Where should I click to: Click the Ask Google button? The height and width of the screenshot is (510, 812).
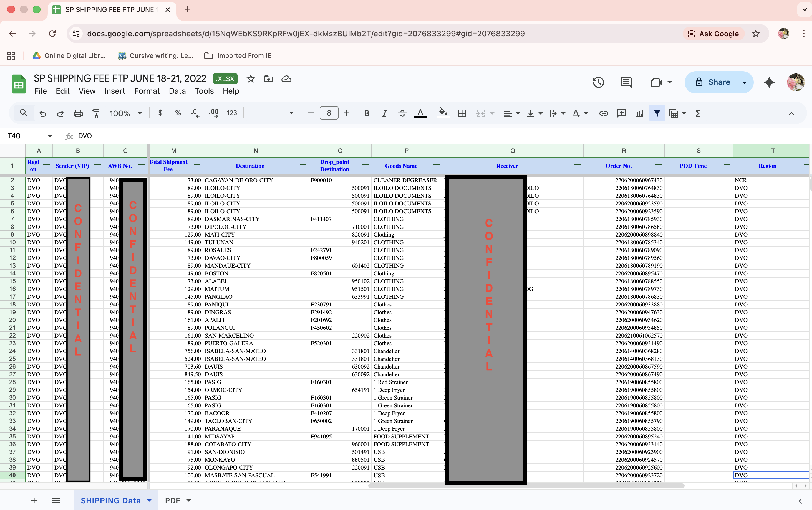click(713, 34)
